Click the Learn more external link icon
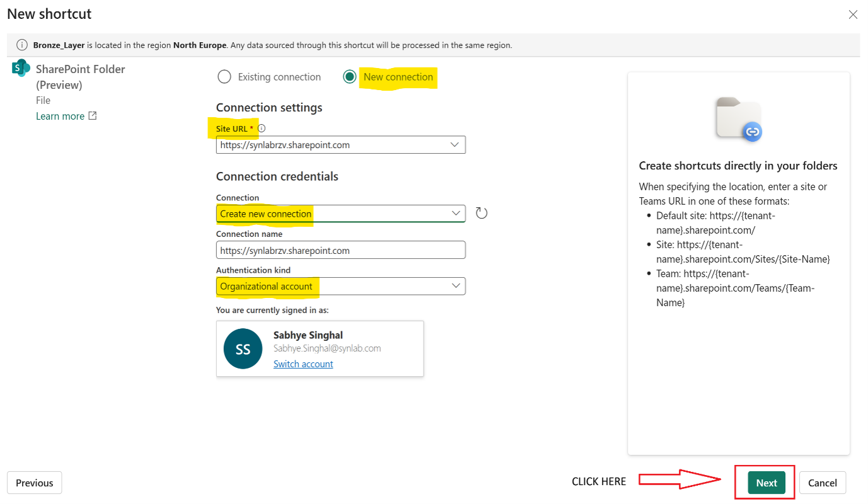The width and height of the screenshot is (868, 504). 93,116
